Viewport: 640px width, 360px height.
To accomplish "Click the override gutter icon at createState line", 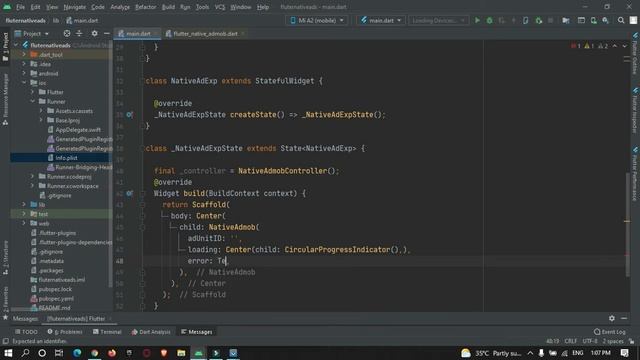I will pyautogui.click(x=129, y=115).
